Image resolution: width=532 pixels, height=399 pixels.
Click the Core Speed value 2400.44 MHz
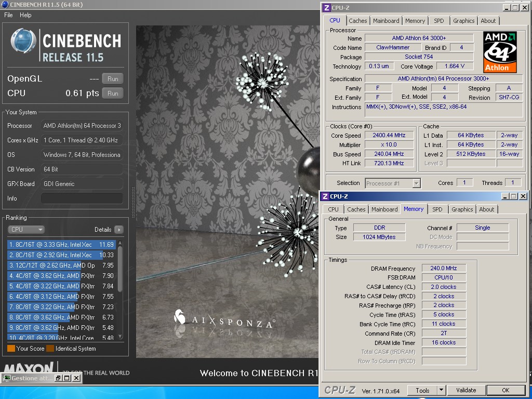tap(389, 135)
